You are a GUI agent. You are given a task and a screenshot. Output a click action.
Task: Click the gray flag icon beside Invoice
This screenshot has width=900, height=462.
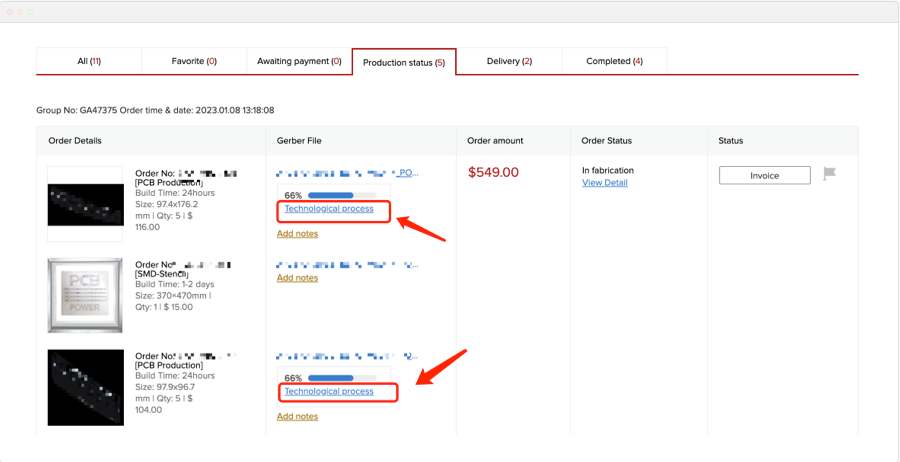pos(829,174)
